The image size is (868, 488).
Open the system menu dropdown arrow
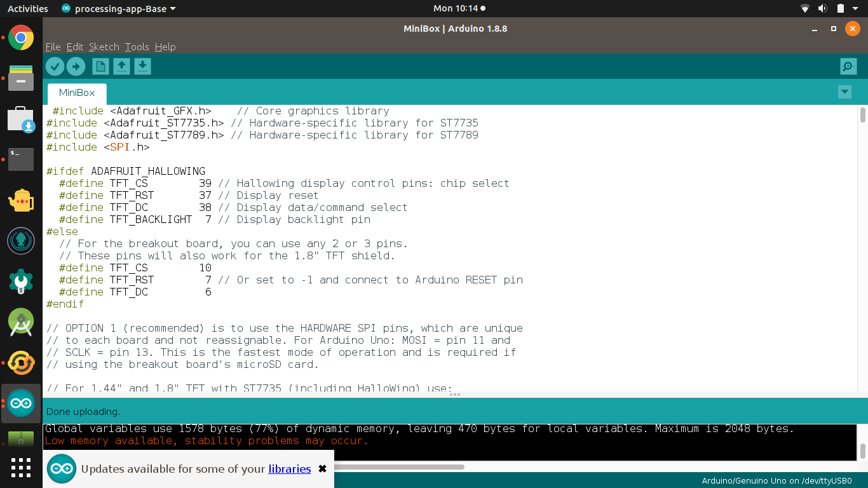tap(856, 9)
